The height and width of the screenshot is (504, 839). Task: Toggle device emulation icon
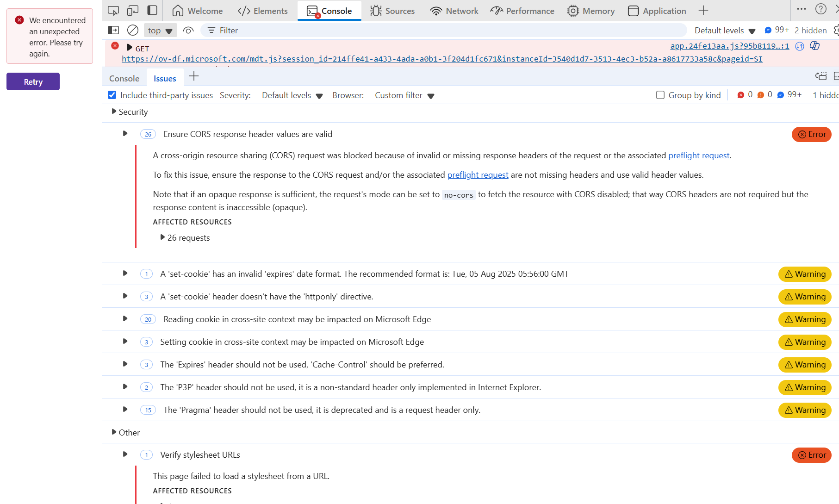point(133,11)
